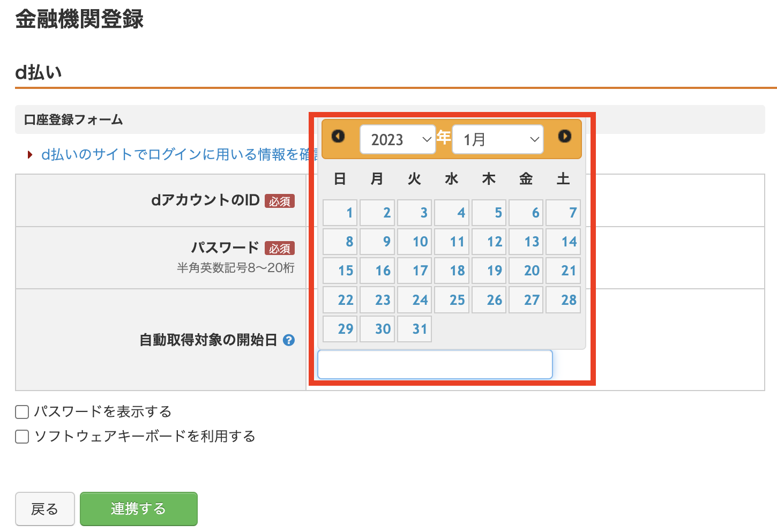Choose day 21 in the date picker

coord(563,271)
